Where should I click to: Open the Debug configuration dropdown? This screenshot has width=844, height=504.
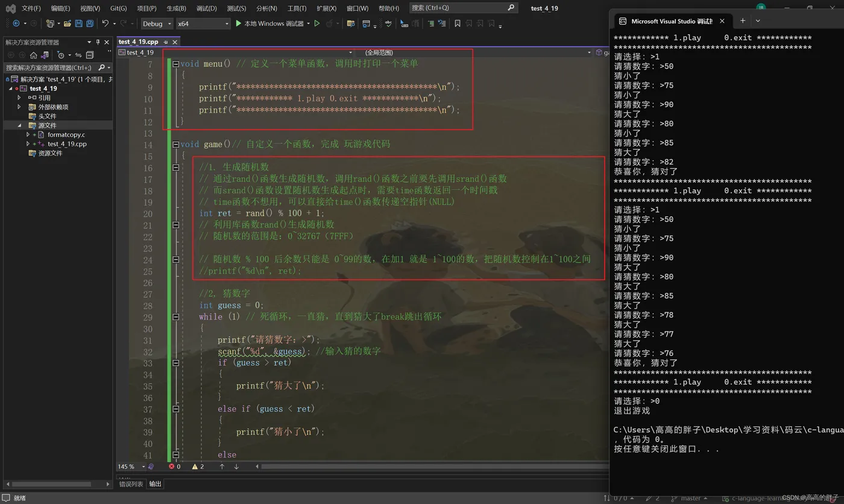coord(157,24)
